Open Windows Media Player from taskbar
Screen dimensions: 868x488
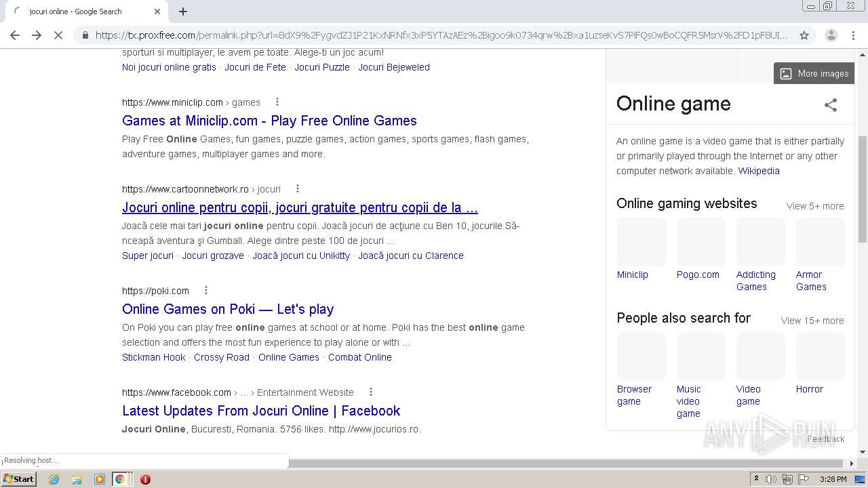[100, 479]
